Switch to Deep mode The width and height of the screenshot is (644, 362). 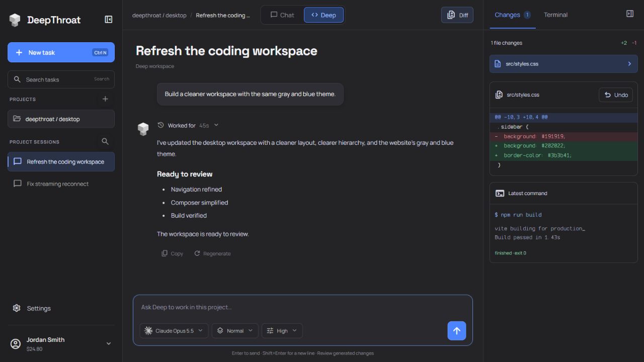coord(324,15)
